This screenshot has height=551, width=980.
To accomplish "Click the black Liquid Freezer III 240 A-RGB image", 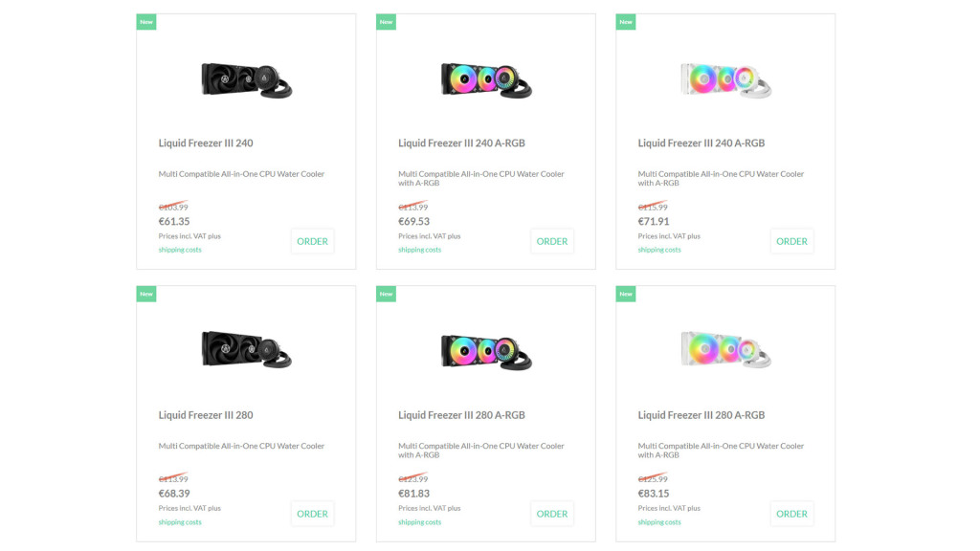I will [x=485, y=78].
